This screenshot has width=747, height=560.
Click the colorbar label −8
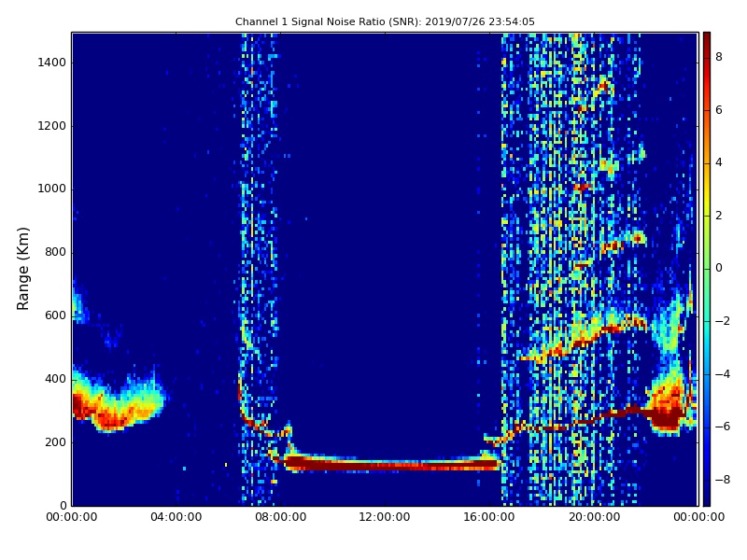pyautogui.click(x=723, y=480)
